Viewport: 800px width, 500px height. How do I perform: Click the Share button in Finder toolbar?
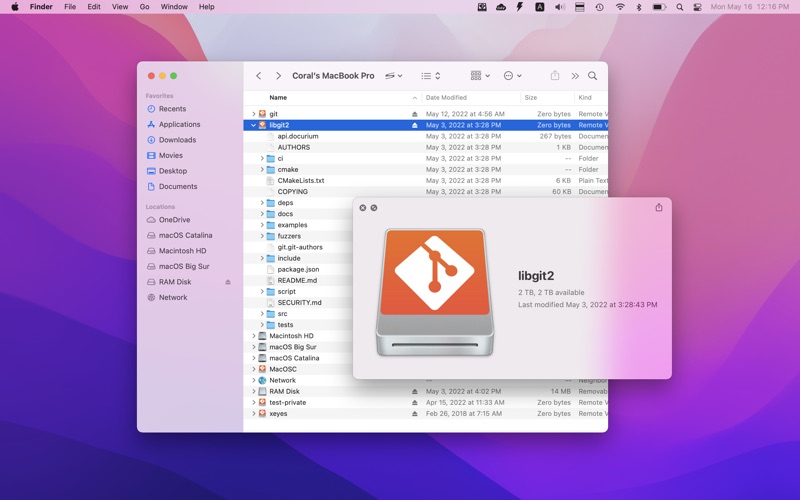555,76
